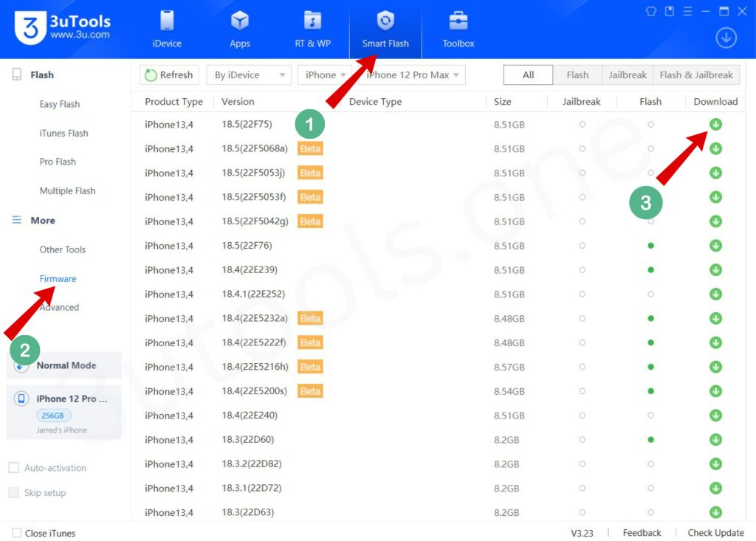
Task: Download firmware 18.5(22F5042g)
Action: point(715,221)
